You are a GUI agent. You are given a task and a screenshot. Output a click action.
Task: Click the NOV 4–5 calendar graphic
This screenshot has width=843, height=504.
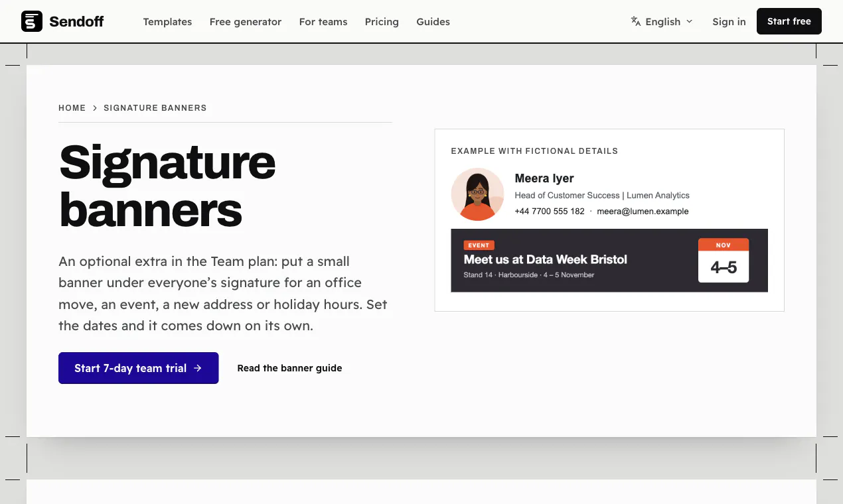point(724,261)
